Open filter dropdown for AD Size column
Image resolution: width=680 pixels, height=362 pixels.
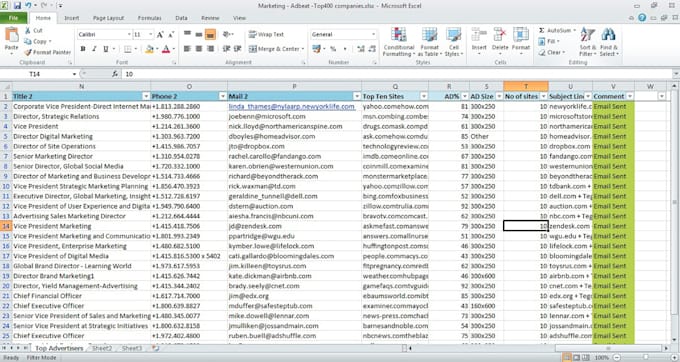point(499,96)
